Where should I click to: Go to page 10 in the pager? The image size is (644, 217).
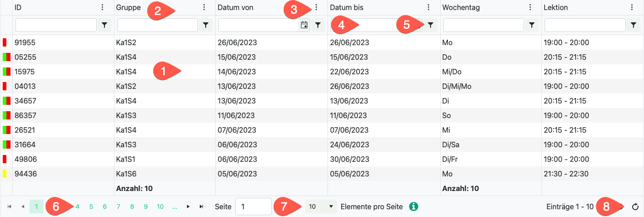[160, 207]
